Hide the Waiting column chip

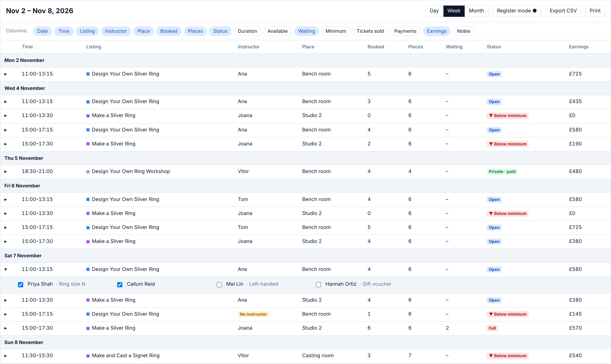(x=306, y=31)
